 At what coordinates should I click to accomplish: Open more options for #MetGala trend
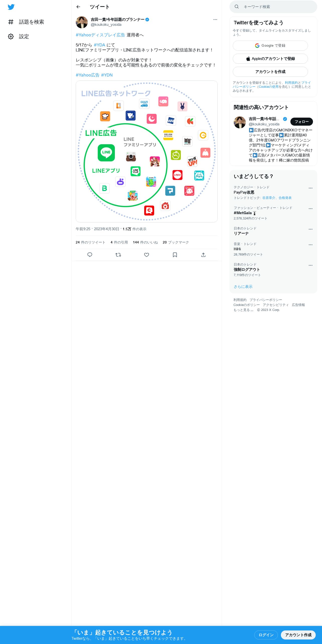point(310,209)
